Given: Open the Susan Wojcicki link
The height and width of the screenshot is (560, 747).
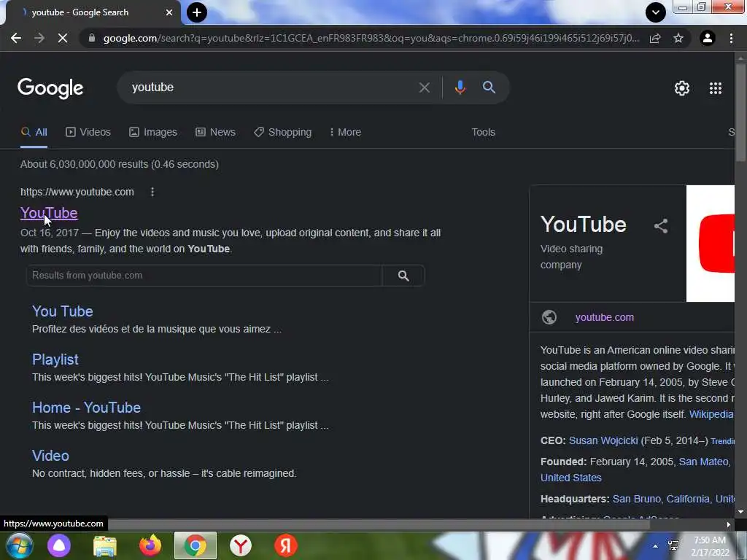Looking at the screenshot, I should pyautogui.click(x=603, y=440).
